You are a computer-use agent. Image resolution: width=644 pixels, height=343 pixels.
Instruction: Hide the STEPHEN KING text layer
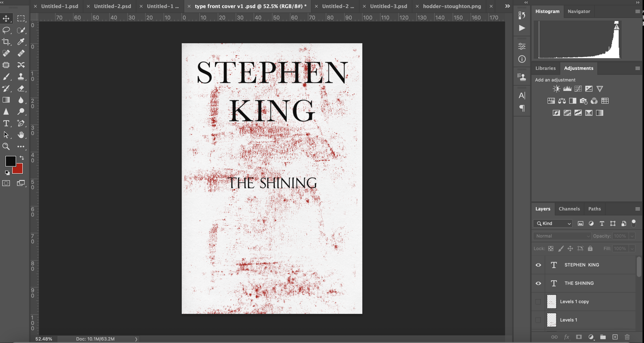pos(538,265)
